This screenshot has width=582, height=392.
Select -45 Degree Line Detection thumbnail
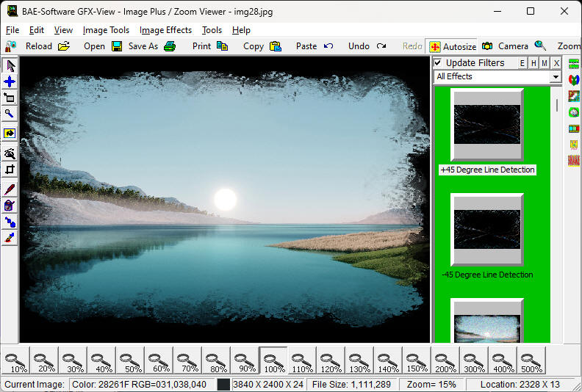(487, 230)
